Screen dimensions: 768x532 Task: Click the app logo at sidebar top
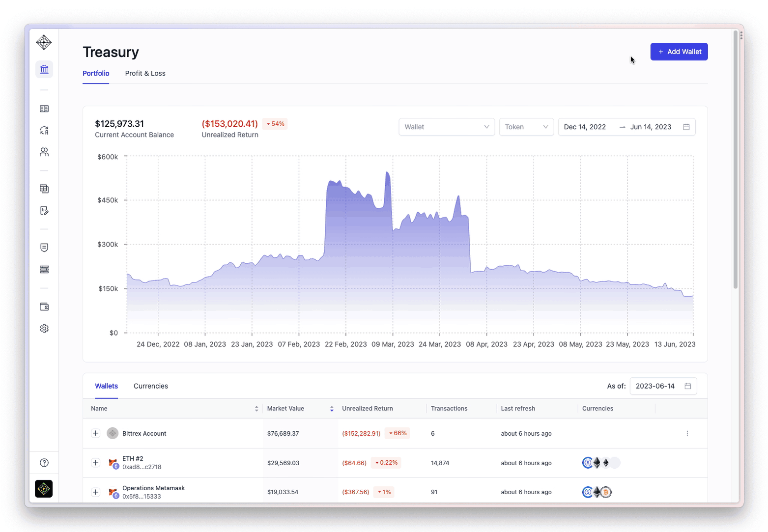(44, 42)
